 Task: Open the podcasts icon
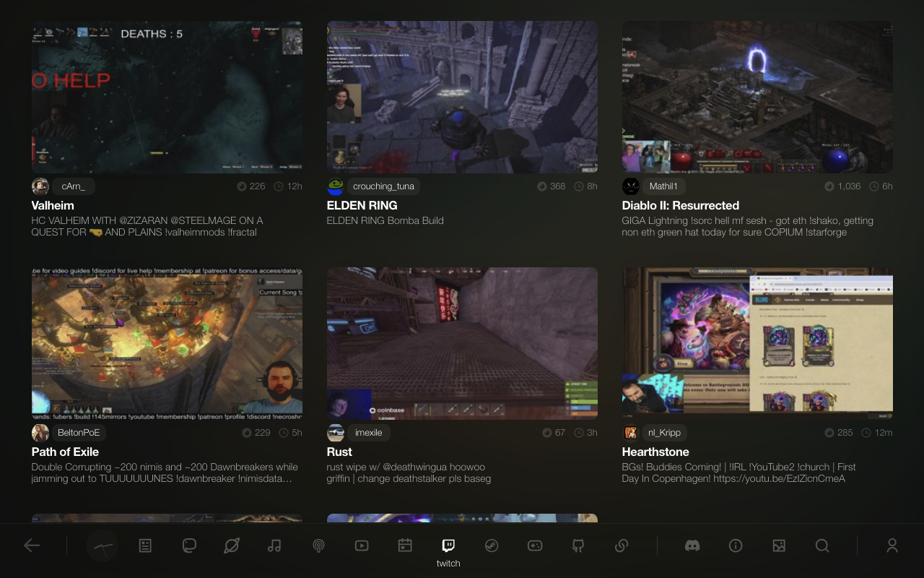click(318, 545)
